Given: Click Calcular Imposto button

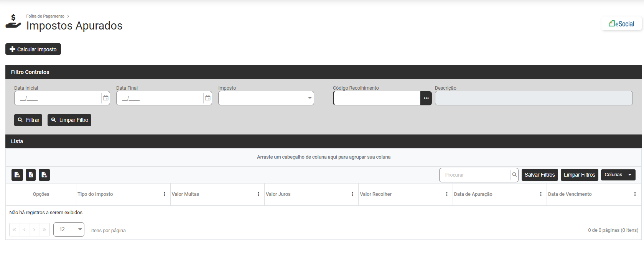Looking at the screenshot, I should [x=33, y=49].
